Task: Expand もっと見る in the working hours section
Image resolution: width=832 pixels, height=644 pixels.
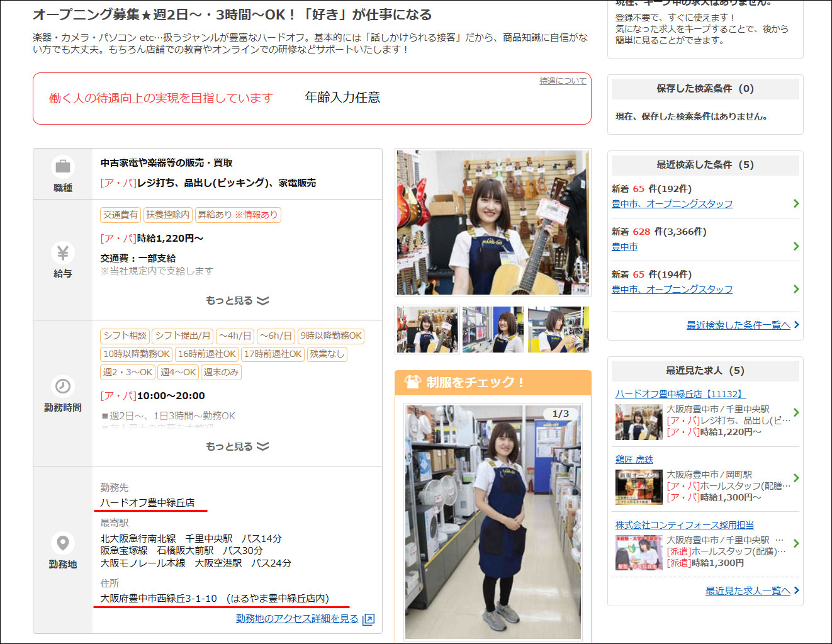Action: coord(237,446)
